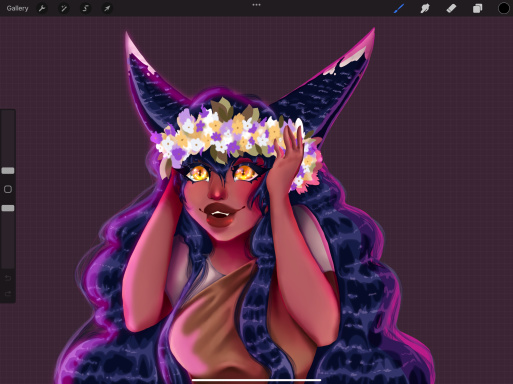Tap the undo arrow in sidebar

point(8,278)
